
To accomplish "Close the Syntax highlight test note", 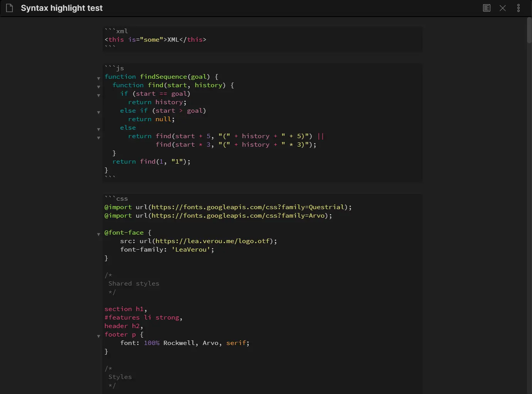I will (503, 8).
